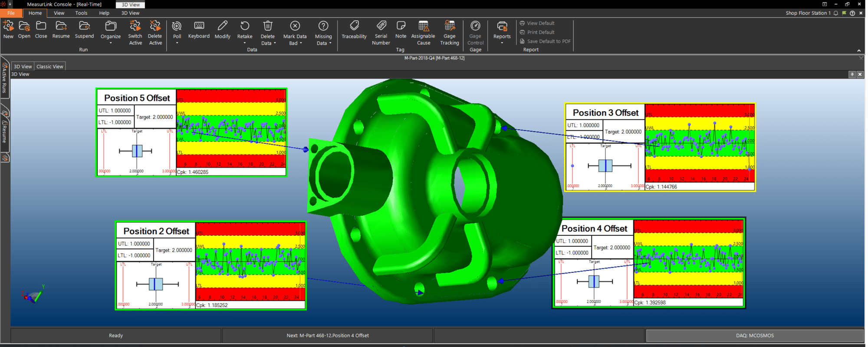This screenshot has height=347, width=868.
Task: Close the run via Close icon
Action: click(41, 30)
